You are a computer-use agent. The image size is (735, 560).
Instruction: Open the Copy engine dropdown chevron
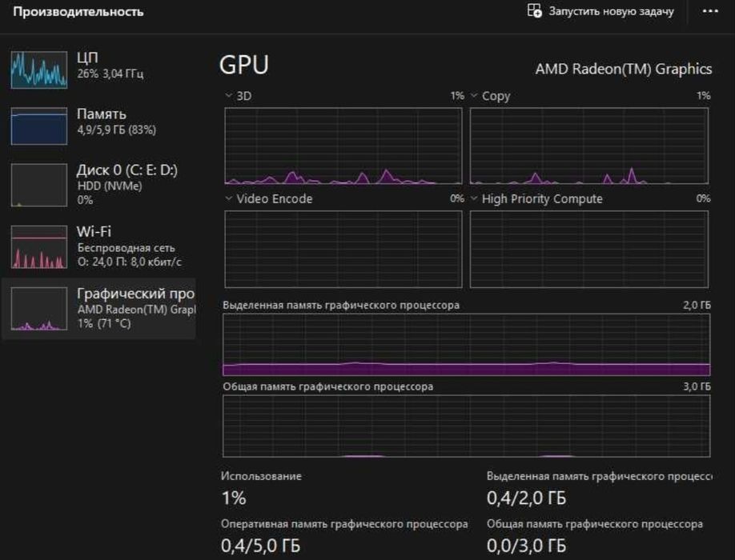(x=474, y=95)
